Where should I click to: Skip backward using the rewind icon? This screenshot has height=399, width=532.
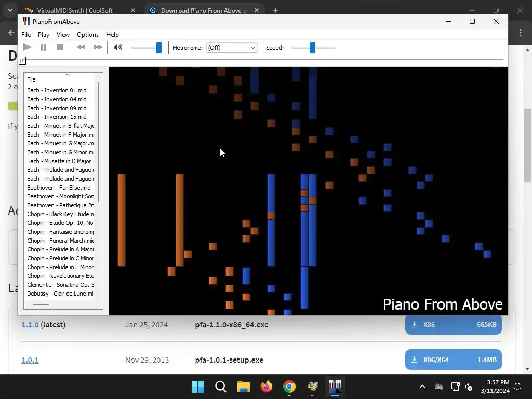point(81,47)
